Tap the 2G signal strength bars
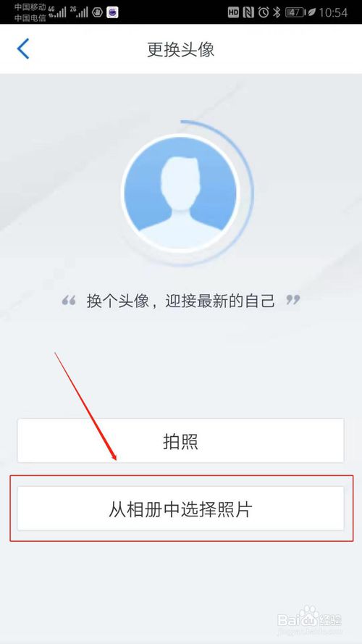 (79, 12)
